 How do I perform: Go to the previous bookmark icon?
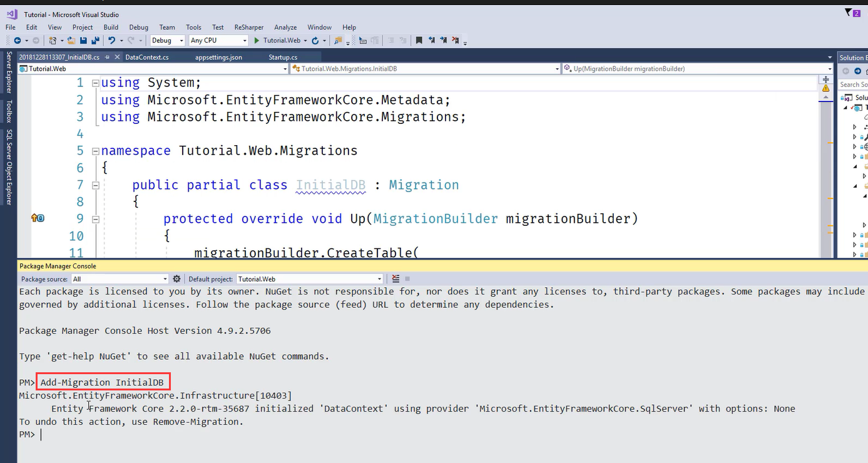coord(431,40)
